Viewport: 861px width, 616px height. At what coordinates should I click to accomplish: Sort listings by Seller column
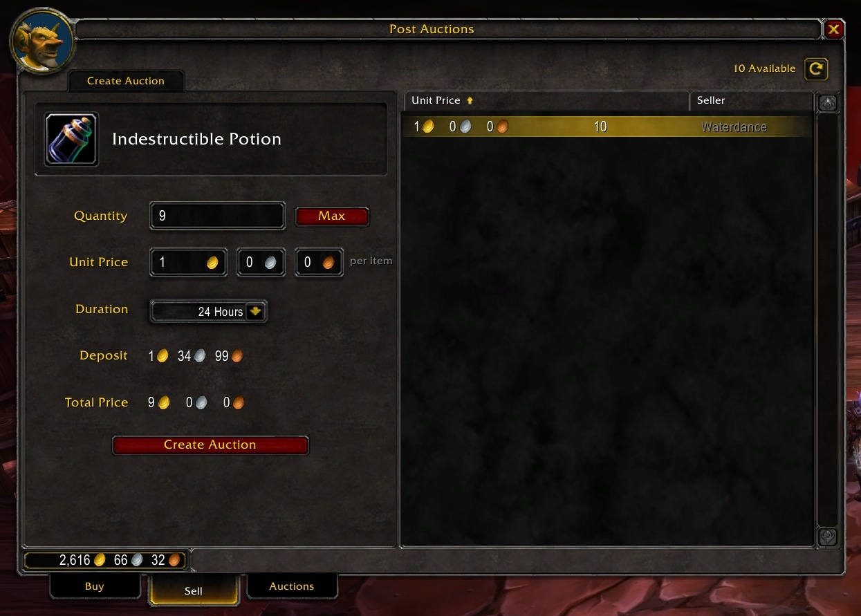[751, 100]
